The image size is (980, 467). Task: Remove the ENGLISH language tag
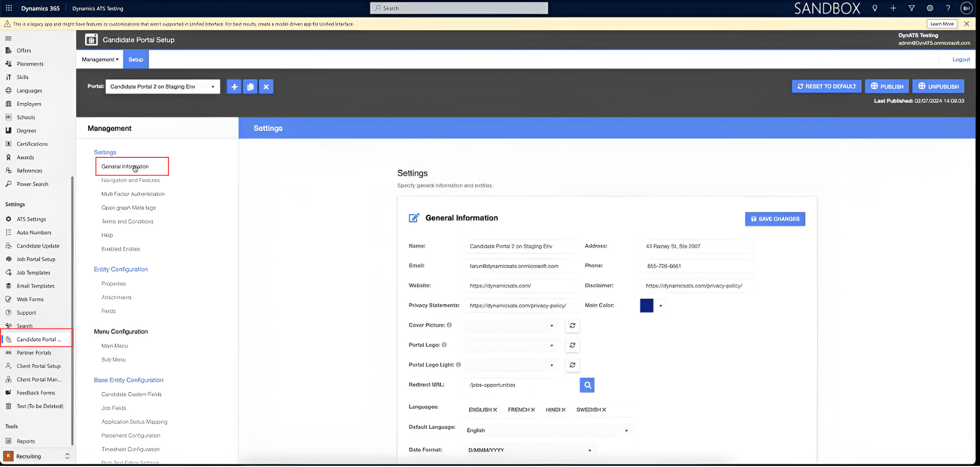pyautogui.click(x=495, y=410)
